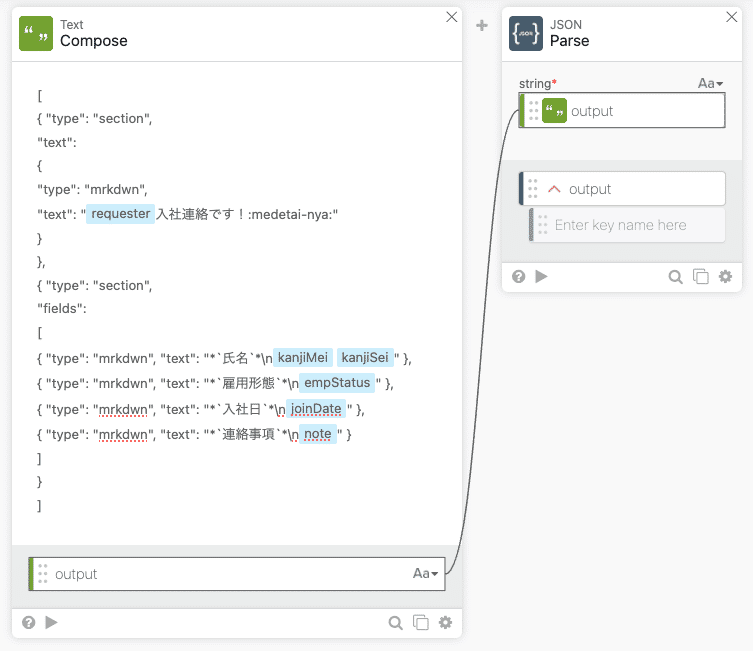Click the string input containing output pill
This screenshot has height=651, width=753.
pos(622,110)
